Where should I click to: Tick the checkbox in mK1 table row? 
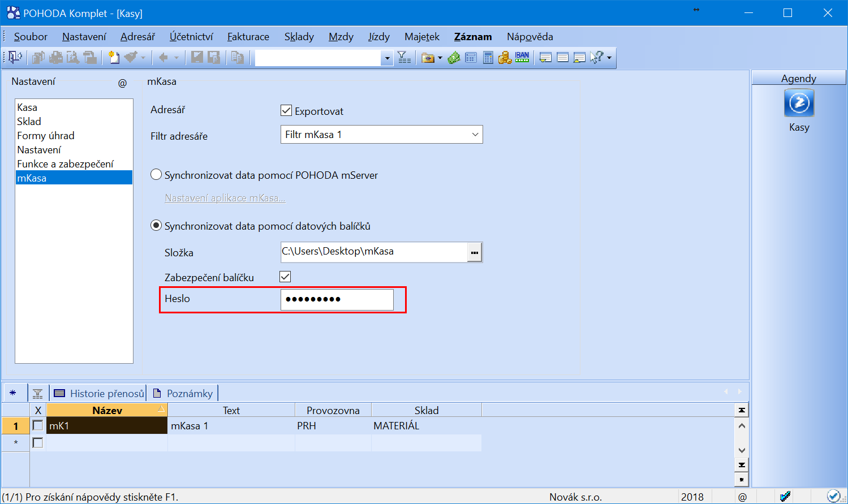coord(38,425)
